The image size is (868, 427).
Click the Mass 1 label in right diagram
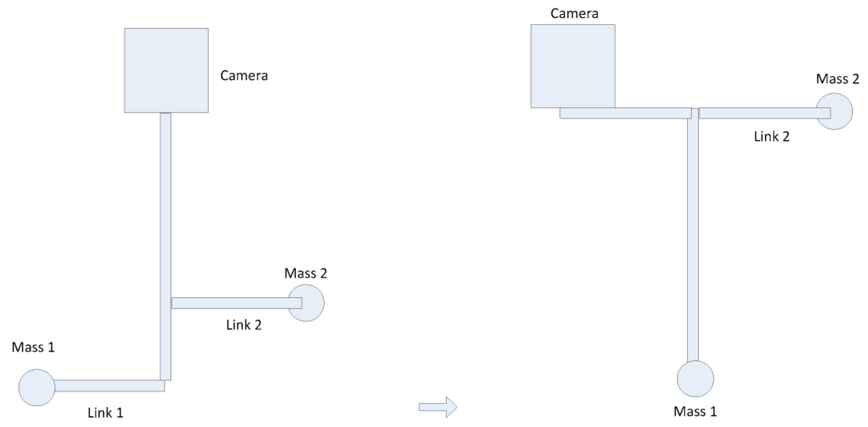pyautogui.click(x=695, y=411)
